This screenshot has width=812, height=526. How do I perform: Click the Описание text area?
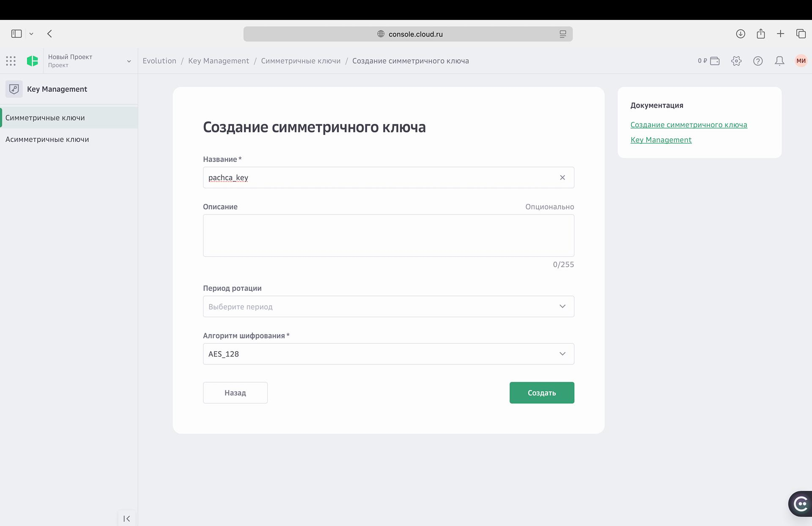[x=388, y=236]
